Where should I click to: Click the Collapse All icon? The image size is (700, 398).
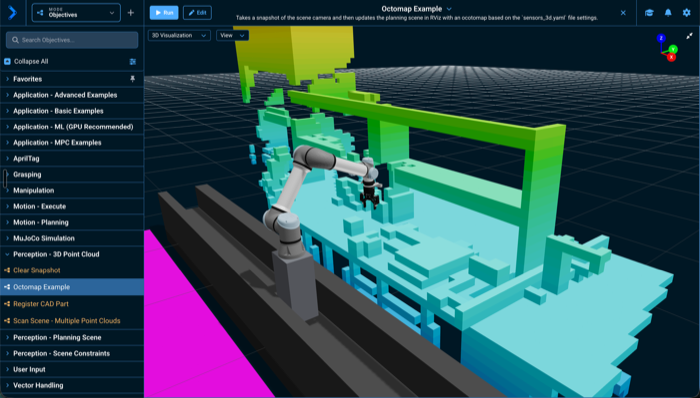(x=7, y=62)
